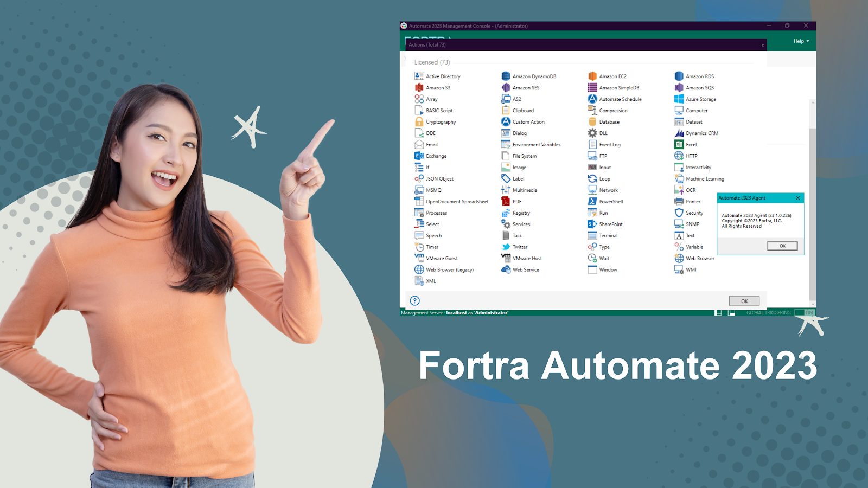This screenshot has height=488, width=868.
Task: Select the Amazon DynamoDB icon
Action: click(x=506, y=76)
